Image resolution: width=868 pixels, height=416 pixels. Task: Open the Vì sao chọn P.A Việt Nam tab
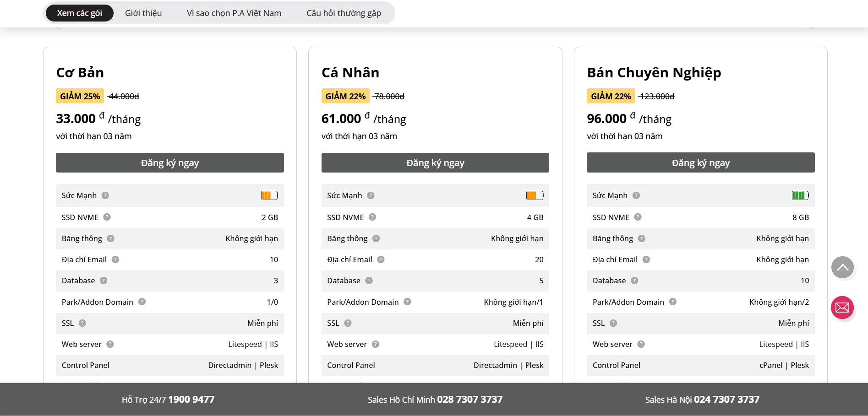234,13
